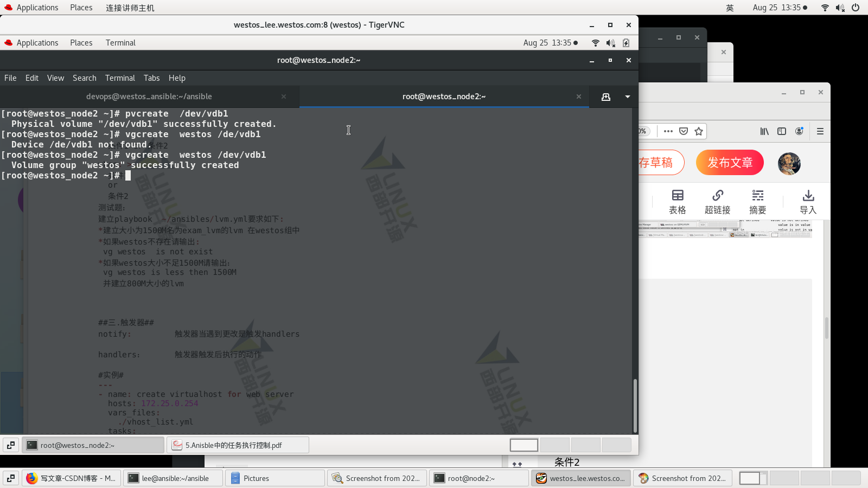
Task: Switch to Pictures taskbar item
Action: 275,478
